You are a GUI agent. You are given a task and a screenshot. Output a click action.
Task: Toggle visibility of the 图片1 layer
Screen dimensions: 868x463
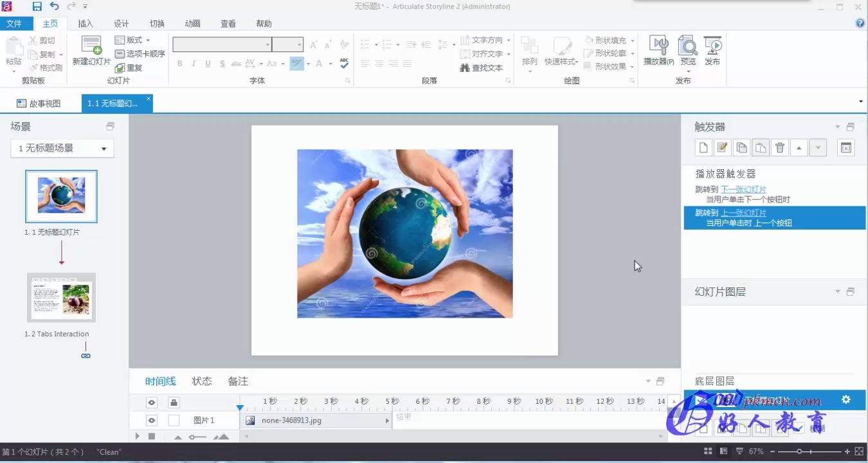152,420
